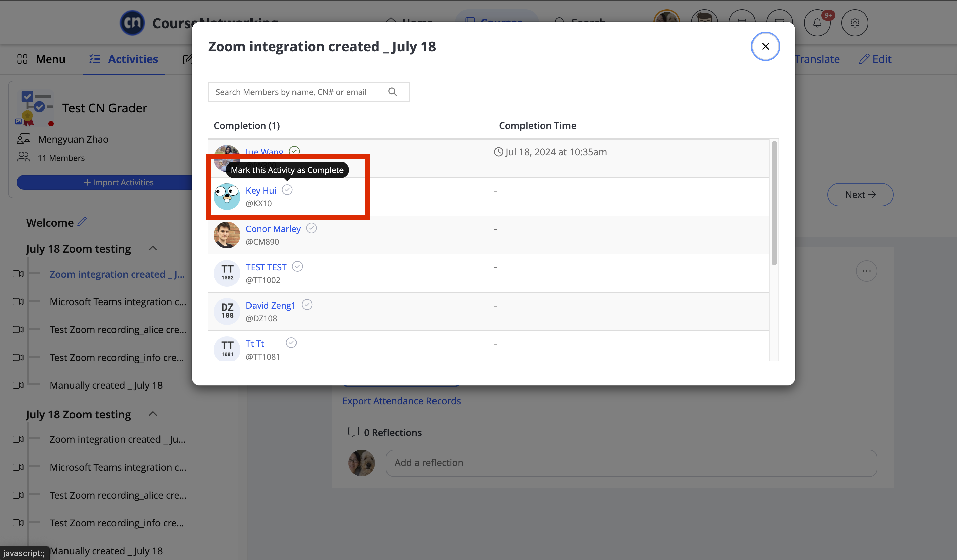The height and width of the screenshot is (560, 957).
Task: Select second Test Zoom recording_info activity
Action: click(x=117, y=523)
